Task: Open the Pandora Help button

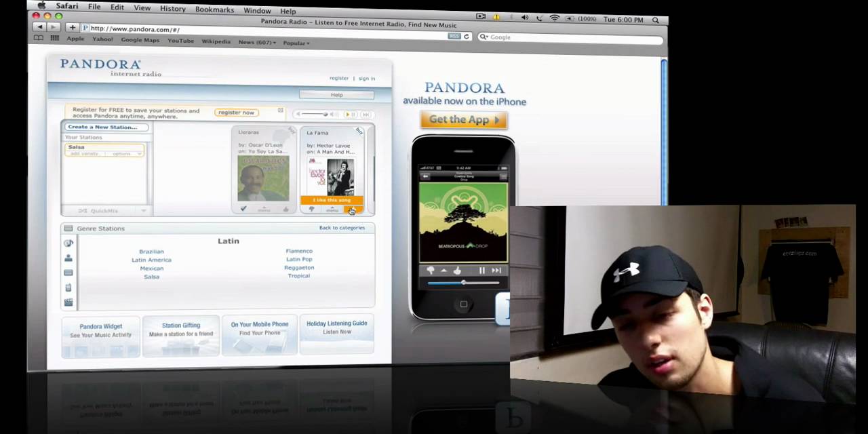Action: click(336, 95)
